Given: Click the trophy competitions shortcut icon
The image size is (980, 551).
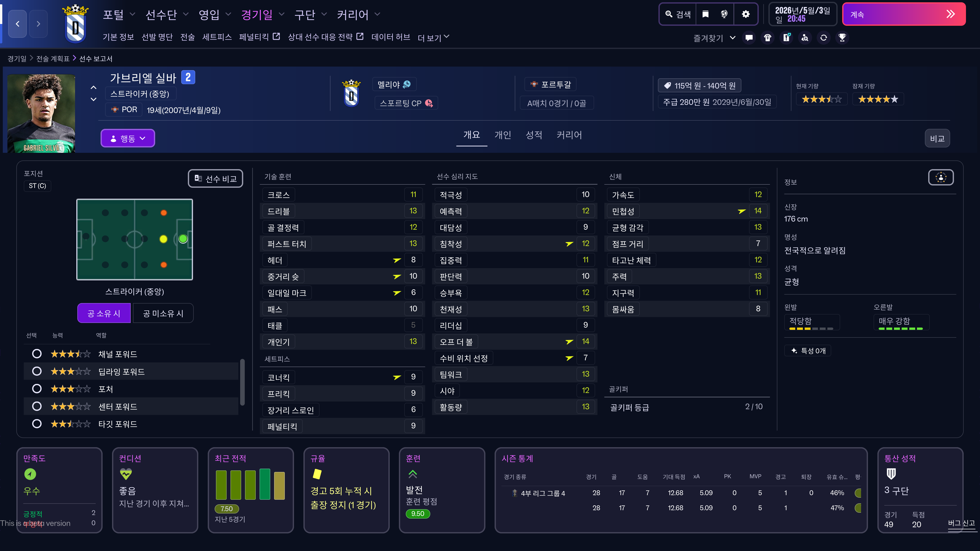Looking at the screenshot, I should pos(842,38).
